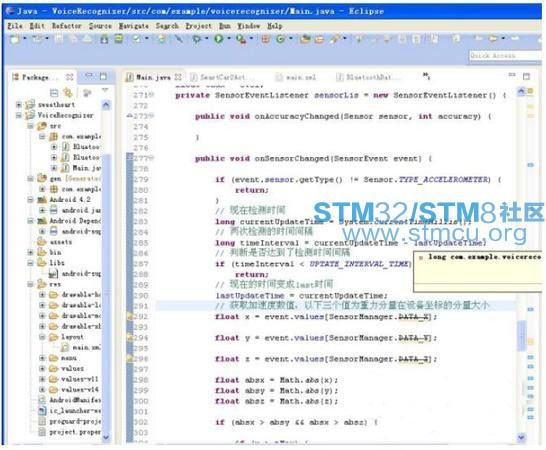Screen dimensions: 546x450
Task: Click the editor scrollbar up arrow
Action: pyautogui.click(x=521, y=92)
